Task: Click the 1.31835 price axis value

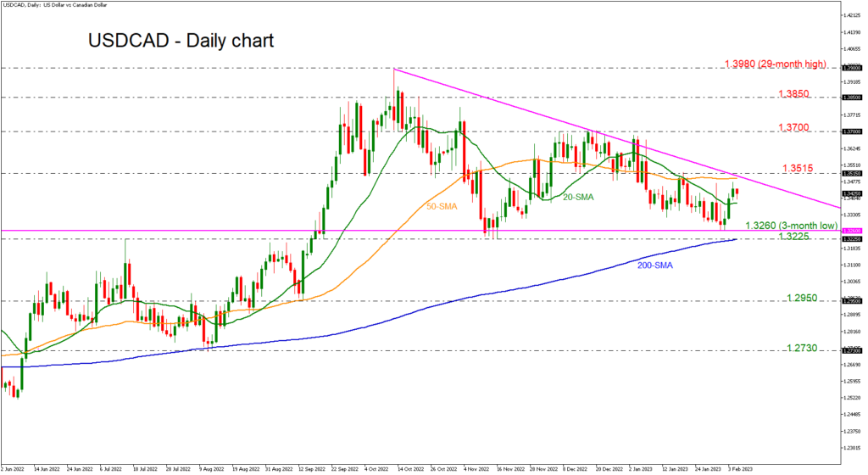Action: click(x=852, y=248)
